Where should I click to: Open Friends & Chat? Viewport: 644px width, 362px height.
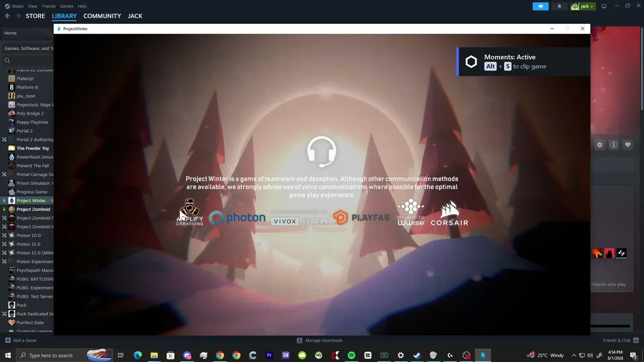(x=620, y=340)
